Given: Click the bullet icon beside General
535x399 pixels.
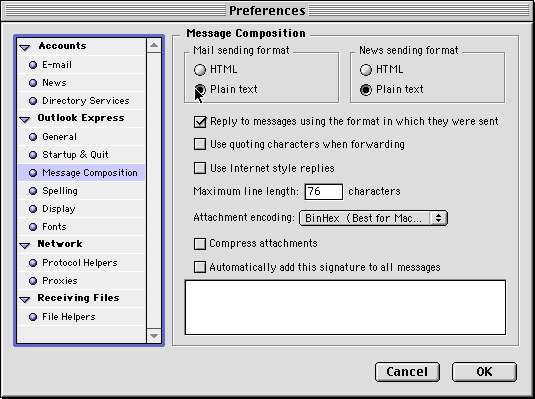Looking at the screenshot, I should 33,137.
